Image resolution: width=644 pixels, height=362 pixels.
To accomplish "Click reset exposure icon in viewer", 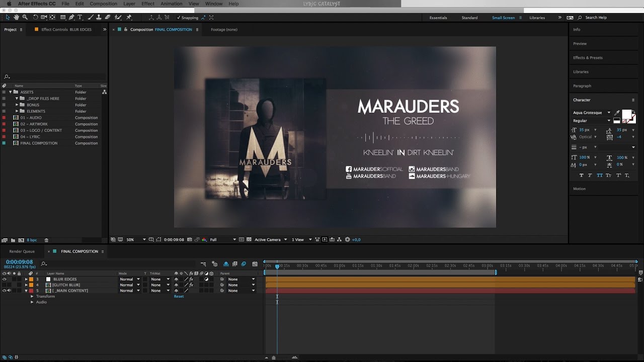I will pos(348,240).
